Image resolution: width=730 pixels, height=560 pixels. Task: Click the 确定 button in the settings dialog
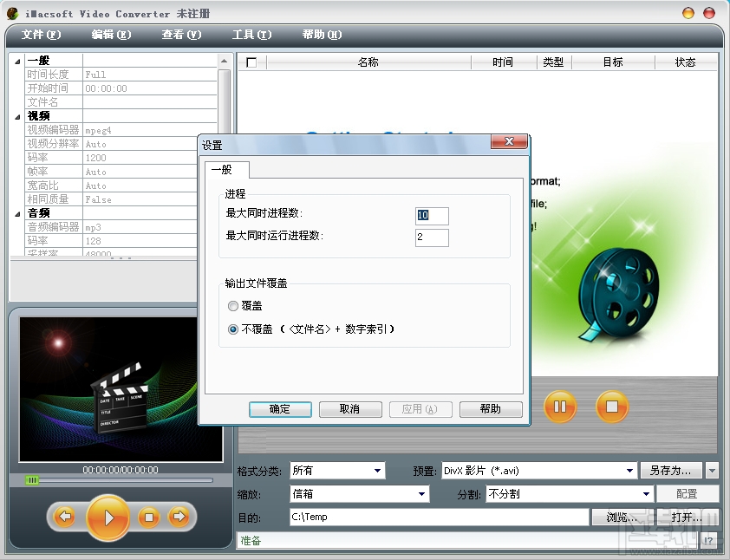click(280, 408)
